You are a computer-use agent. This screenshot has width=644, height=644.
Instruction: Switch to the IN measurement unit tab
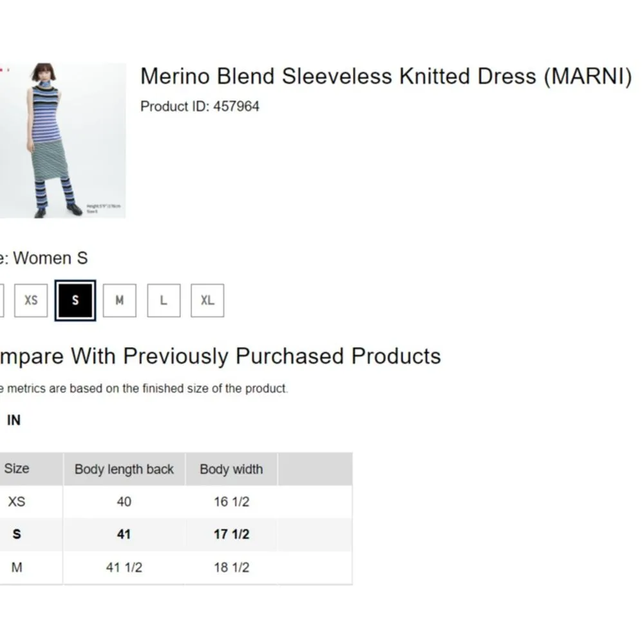14,420
